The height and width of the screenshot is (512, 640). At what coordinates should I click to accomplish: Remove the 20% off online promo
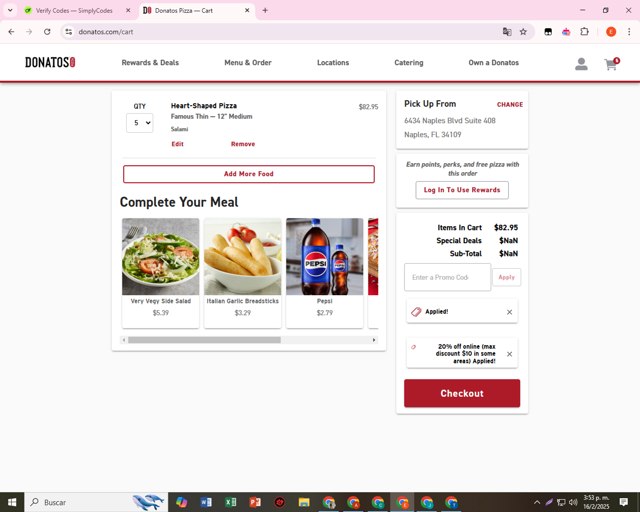coord(509,354)
